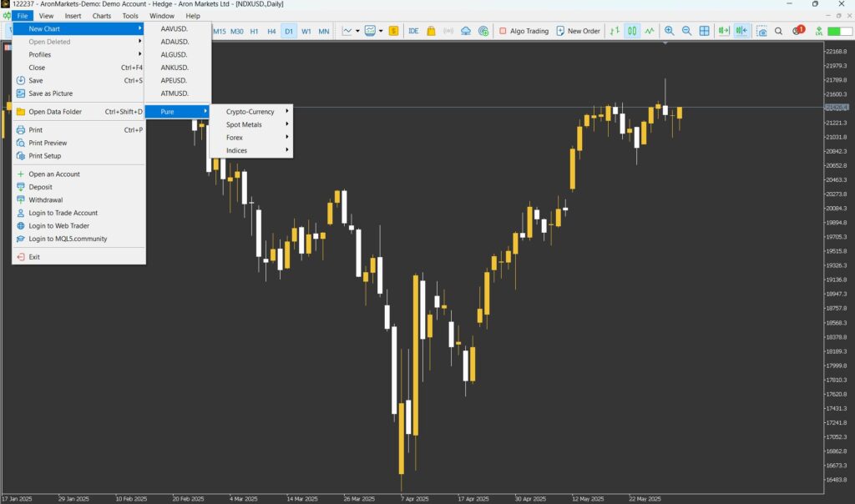Select the M30 timeframe
Image resolution: width=855 pixels, height=504 pixels.
(x=236, y=32)
